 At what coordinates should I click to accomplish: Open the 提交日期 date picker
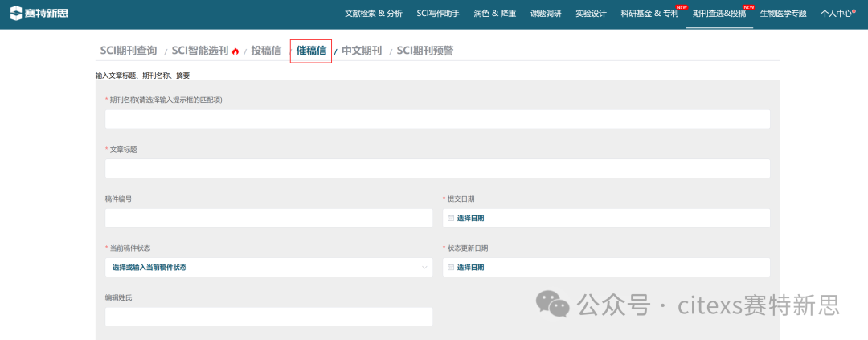click(x=606, y=218)
